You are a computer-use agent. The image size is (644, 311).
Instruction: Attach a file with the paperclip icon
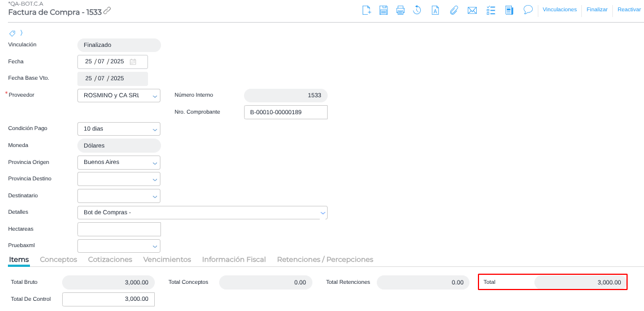[x=454, y=10]
